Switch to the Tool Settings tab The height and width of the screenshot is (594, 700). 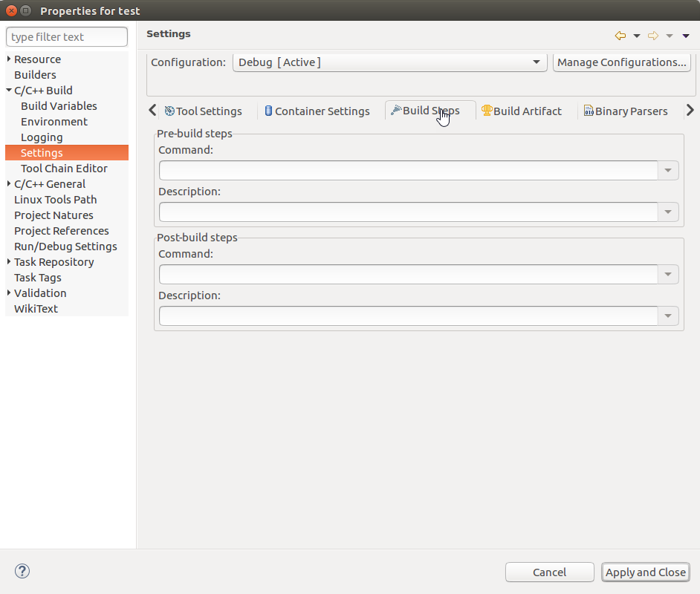[203, 111]
